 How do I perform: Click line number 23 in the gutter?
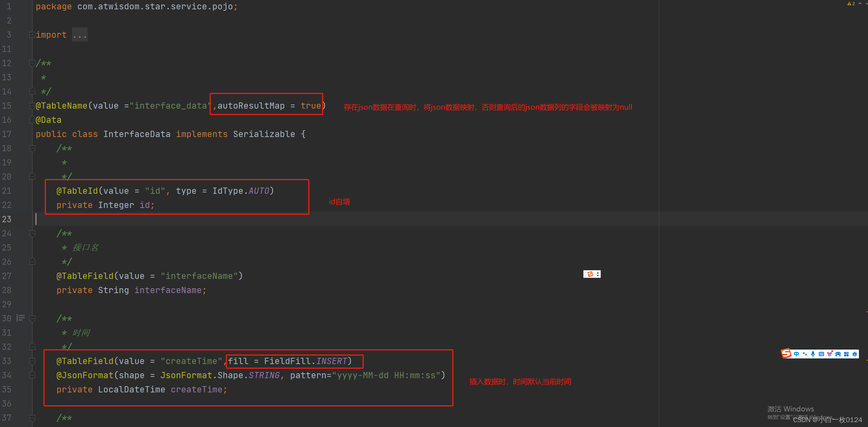click(7, 219)
